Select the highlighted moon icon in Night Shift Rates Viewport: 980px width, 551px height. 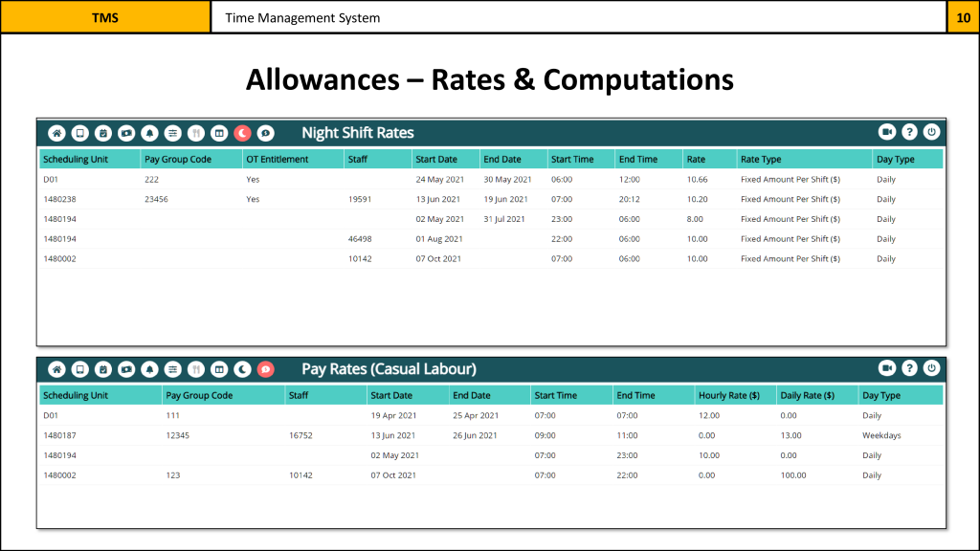(x=242, y=133)
